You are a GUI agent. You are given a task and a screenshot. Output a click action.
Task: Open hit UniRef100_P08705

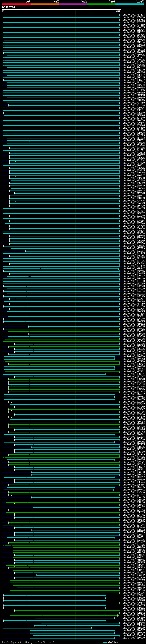pos(134,100)
